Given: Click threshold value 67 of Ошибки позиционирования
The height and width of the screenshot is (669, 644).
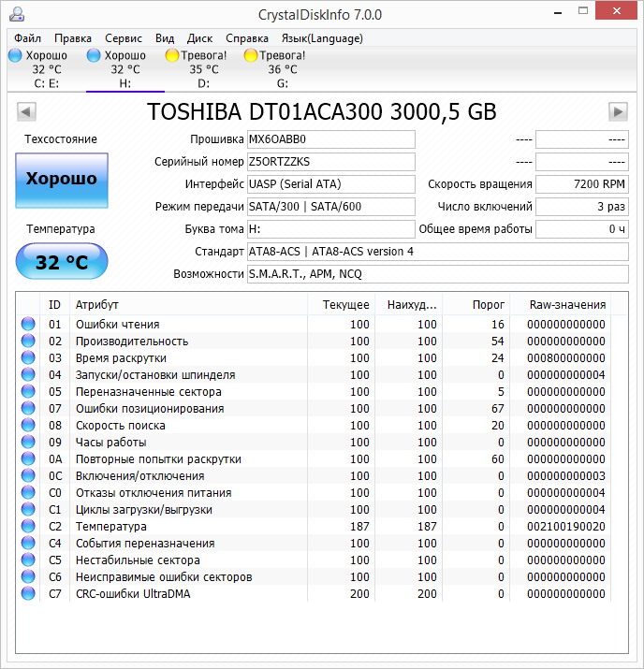Looking at the screenshot, I should click(x=498, y=409).
